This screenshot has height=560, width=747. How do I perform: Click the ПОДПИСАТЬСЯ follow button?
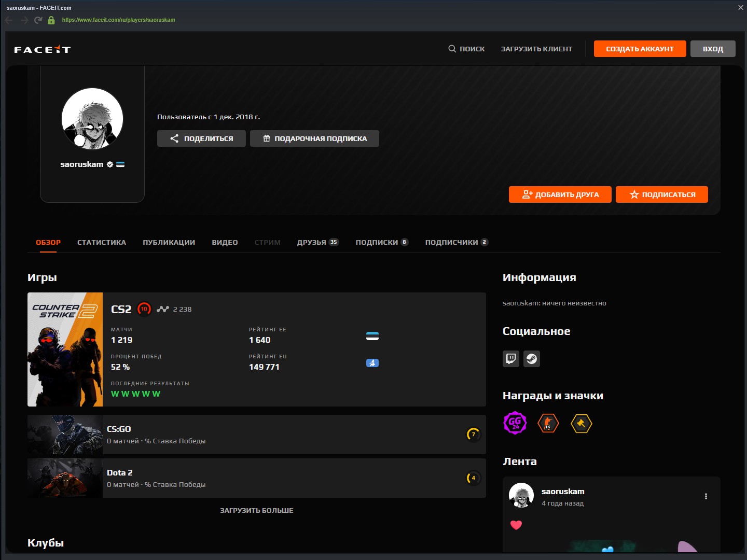pyautogui.click(x=662, y=194)
